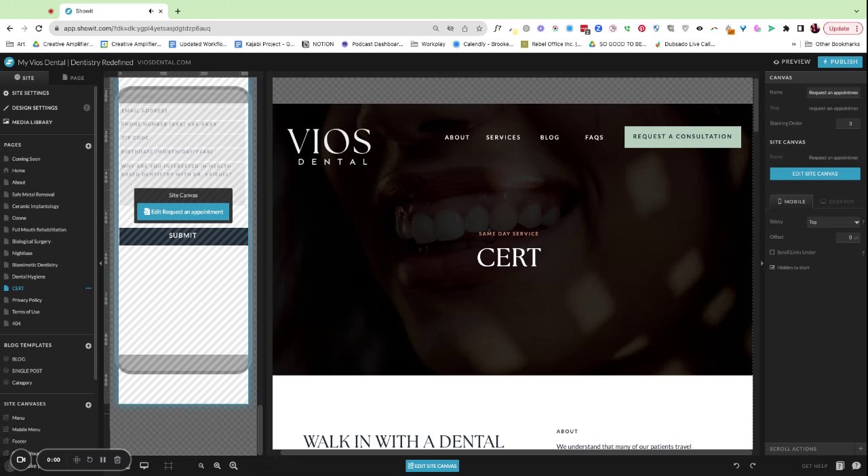This screenshot has height=476, width=868.
Task: Open the browser extensions puzzle icon
Action: pyautogui.click(x=786, y=28)
